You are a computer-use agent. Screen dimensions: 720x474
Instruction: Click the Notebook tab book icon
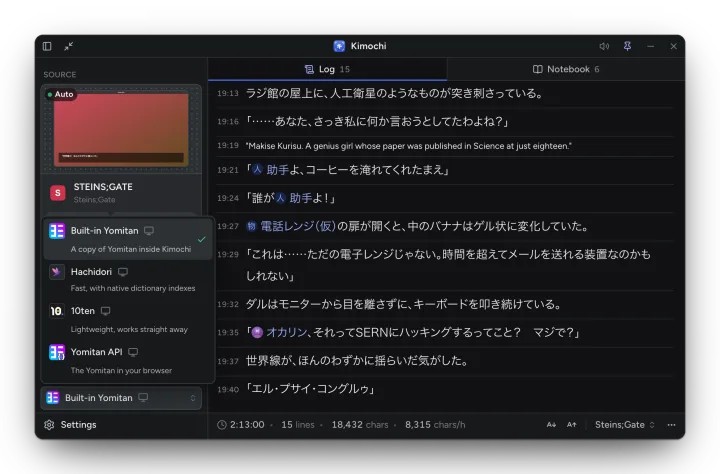tap(538, 69)
